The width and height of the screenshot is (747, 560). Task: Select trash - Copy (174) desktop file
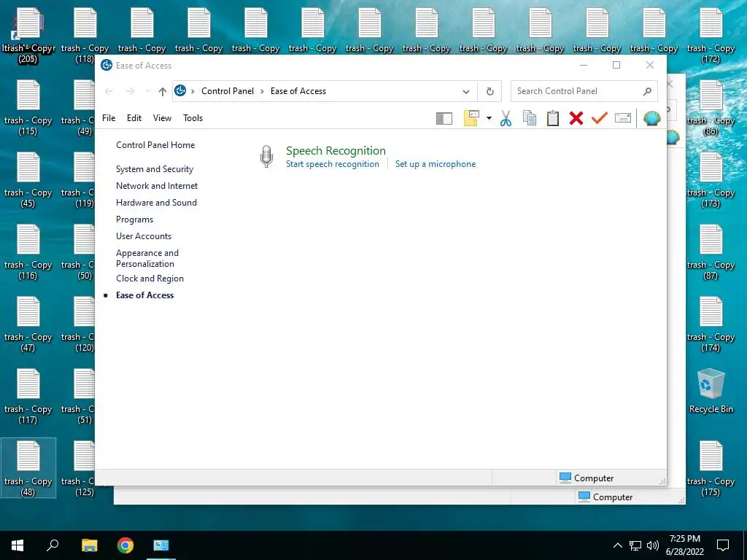tap(711, 324)
